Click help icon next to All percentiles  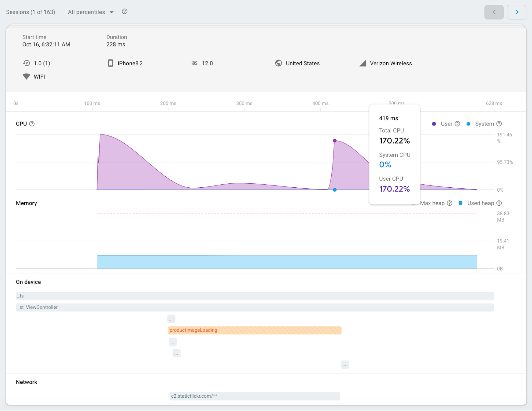(x=125, y=12)
